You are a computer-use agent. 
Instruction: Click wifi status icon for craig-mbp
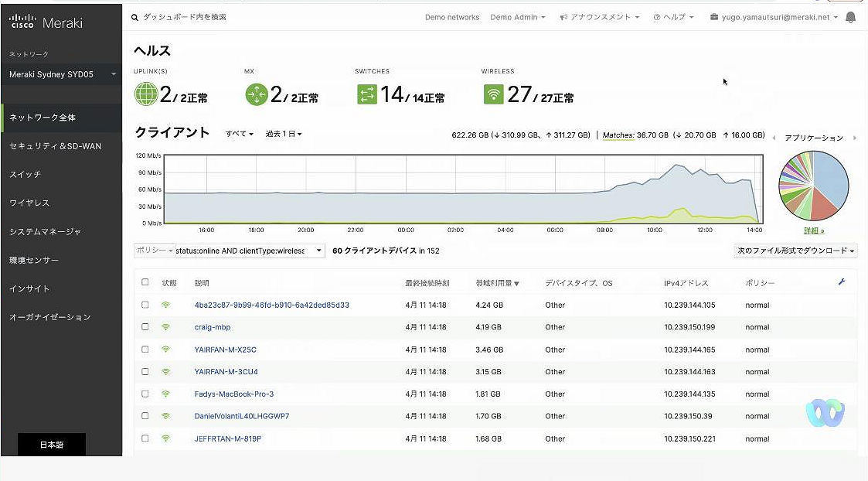point(165,327)
